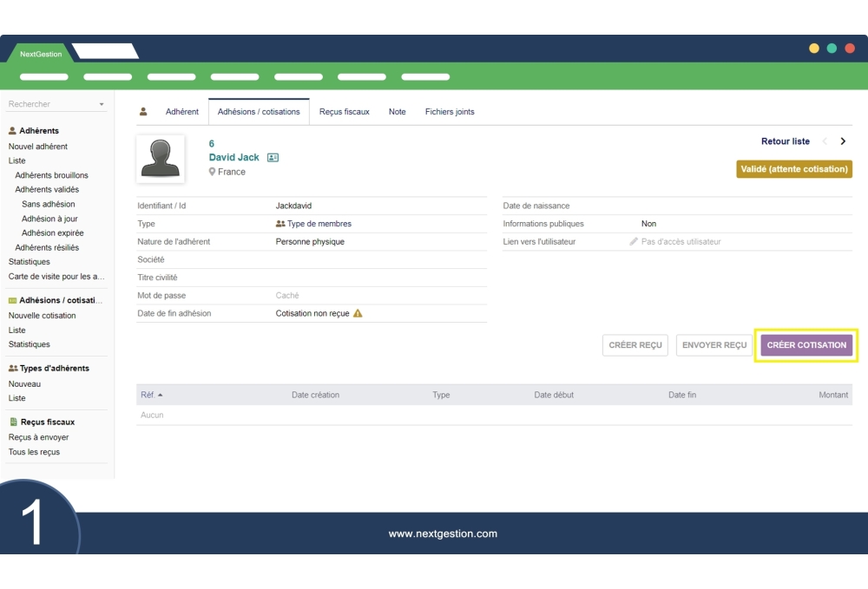Click the member profile photo placeholder
868x589 pixels.
click(161, 159)
